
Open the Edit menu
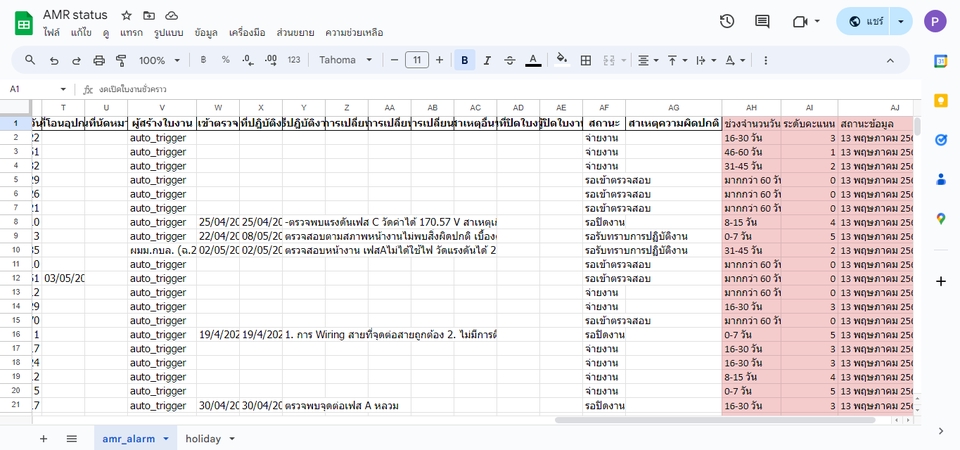pos(81,33)
